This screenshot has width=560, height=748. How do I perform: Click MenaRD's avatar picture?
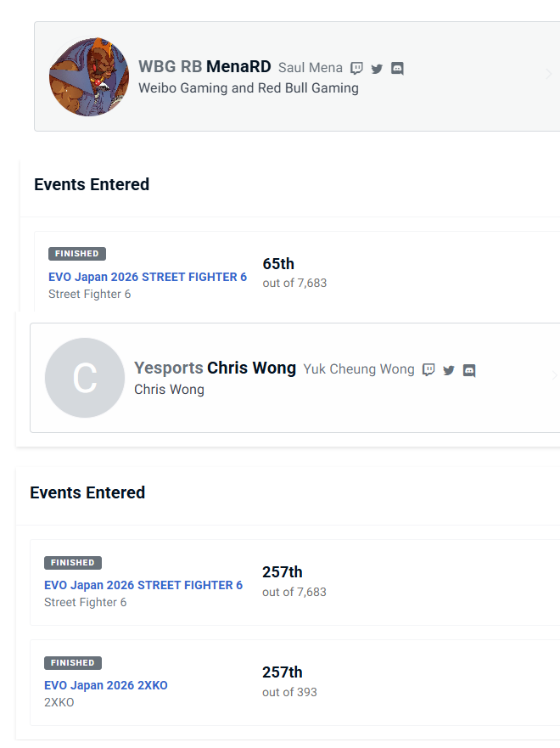pos(89,76)
